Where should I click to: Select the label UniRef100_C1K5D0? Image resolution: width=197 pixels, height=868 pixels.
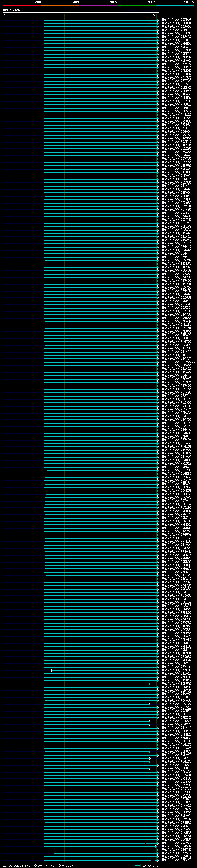(177, 98)
